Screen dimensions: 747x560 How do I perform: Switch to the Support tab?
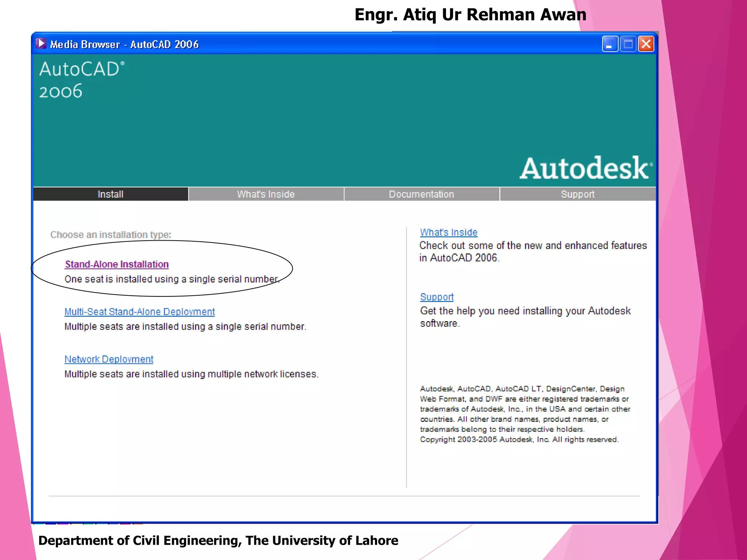(x=578, y=194)
